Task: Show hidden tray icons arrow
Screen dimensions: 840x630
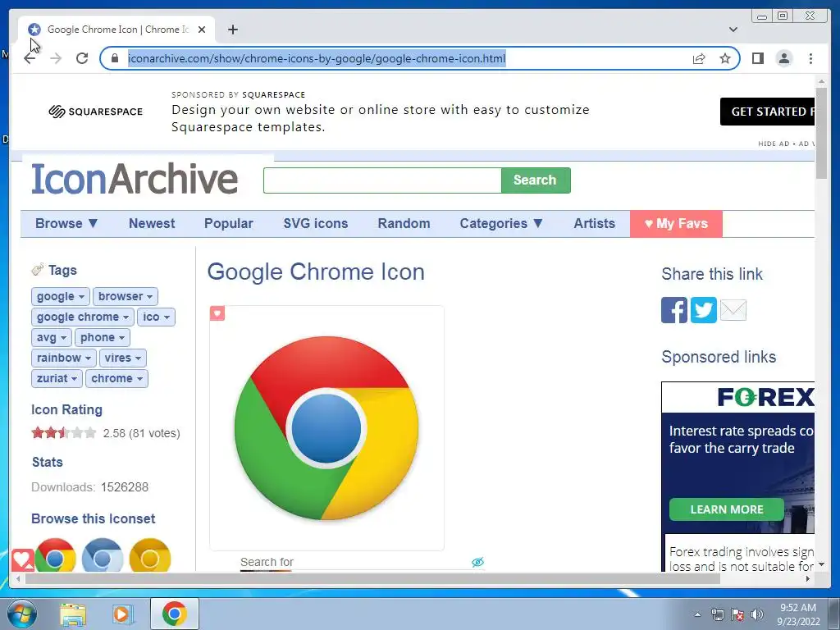Action: click(697, 614)
